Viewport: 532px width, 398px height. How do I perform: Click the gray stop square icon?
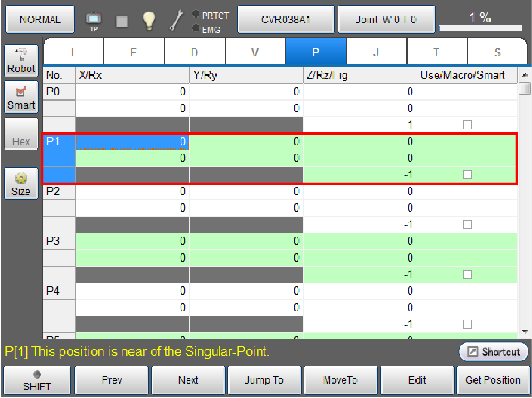[122, 21]
